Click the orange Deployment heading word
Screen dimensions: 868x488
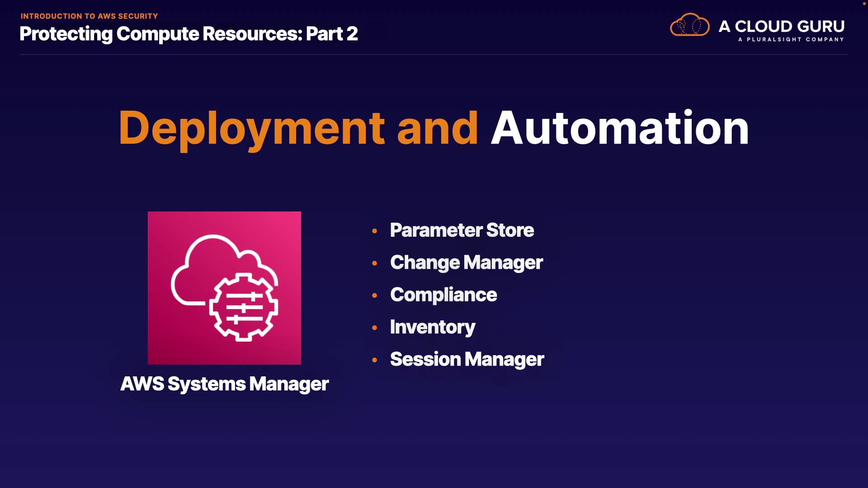click(x=251, y=128)
